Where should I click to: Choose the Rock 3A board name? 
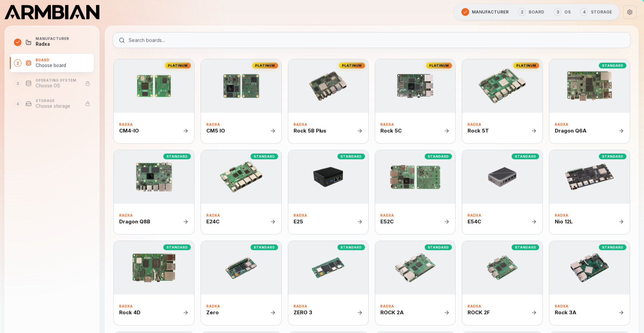[x=566, y=313]
